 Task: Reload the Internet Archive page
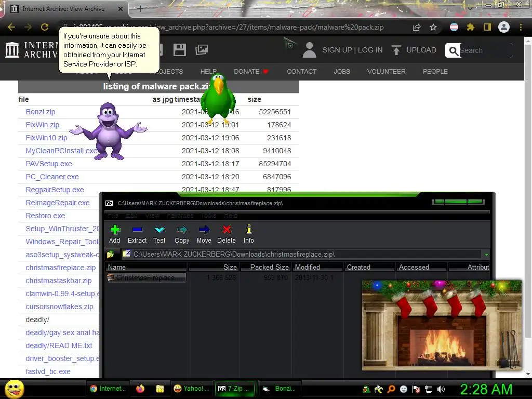[x=45, y=27]
